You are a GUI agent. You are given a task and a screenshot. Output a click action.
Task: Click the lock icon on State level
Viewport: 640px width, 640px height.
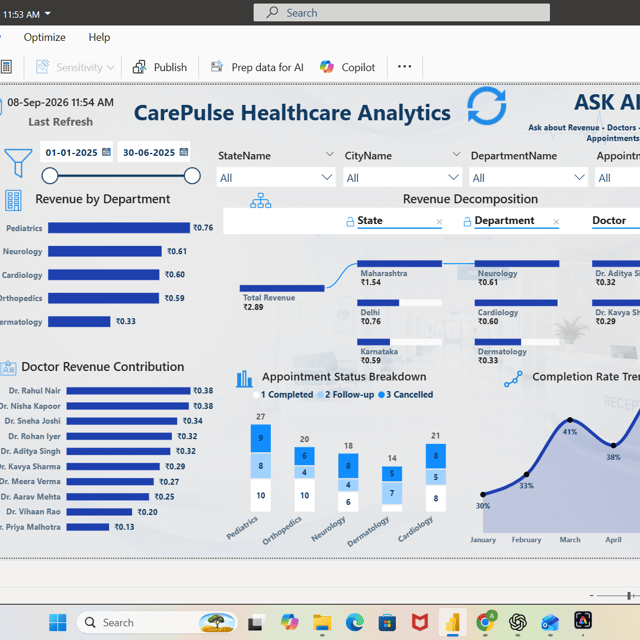tap(350, 222)
